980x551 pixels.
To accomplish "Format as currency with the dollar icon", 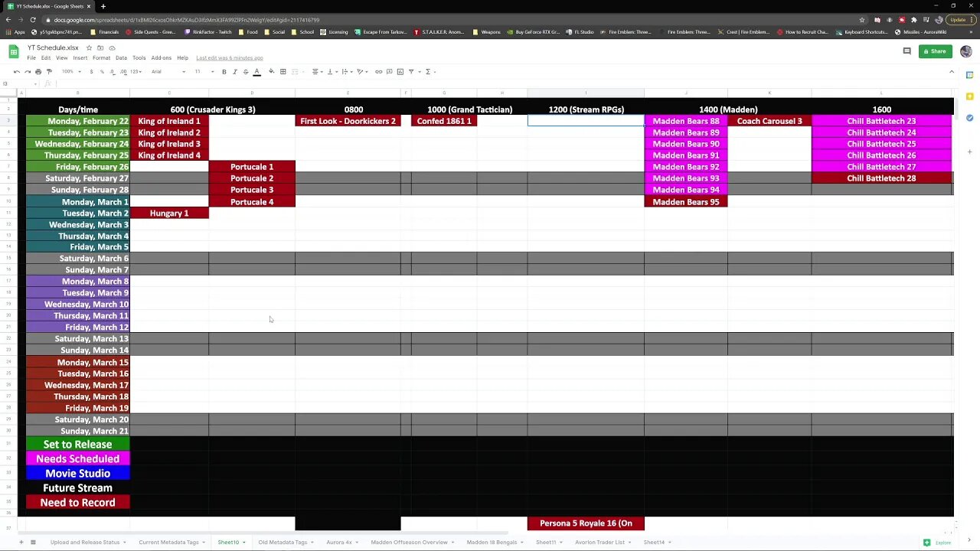I will point(91,71).
